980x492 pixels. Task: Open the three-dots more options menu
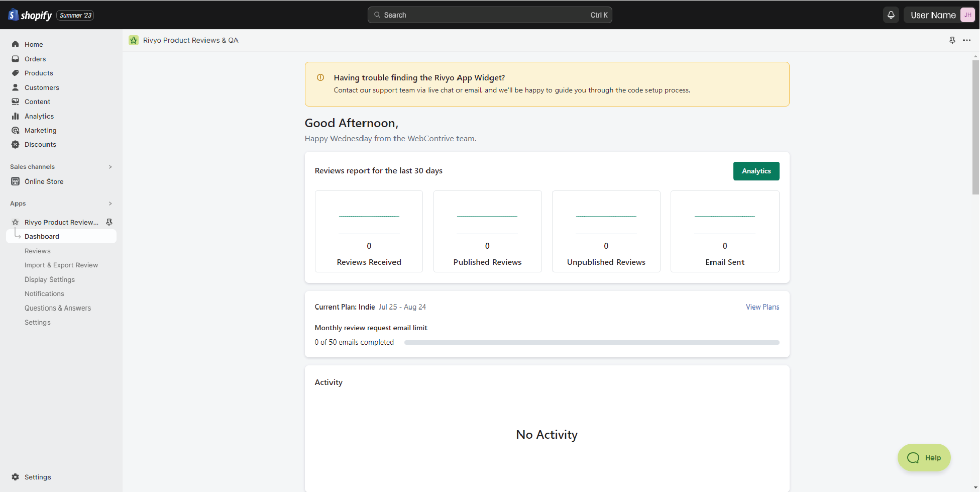click(966, 40)
